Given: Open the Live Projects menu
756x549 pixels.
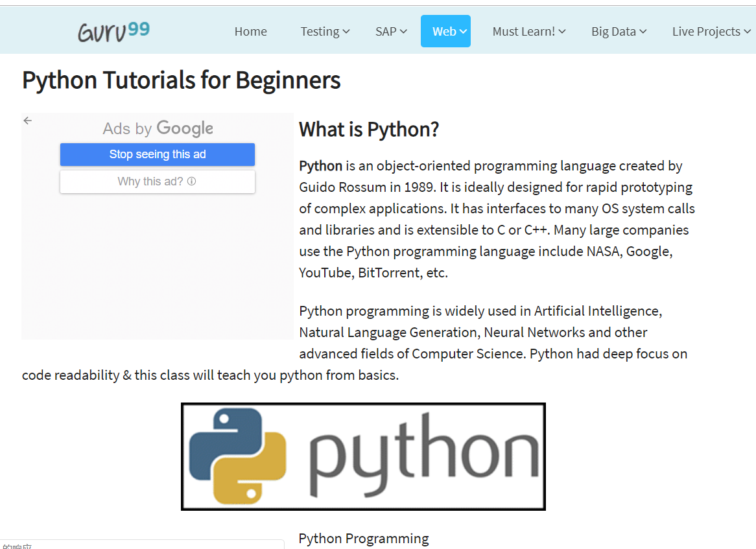Looking at the screenshot, I should tap(711, 31).
